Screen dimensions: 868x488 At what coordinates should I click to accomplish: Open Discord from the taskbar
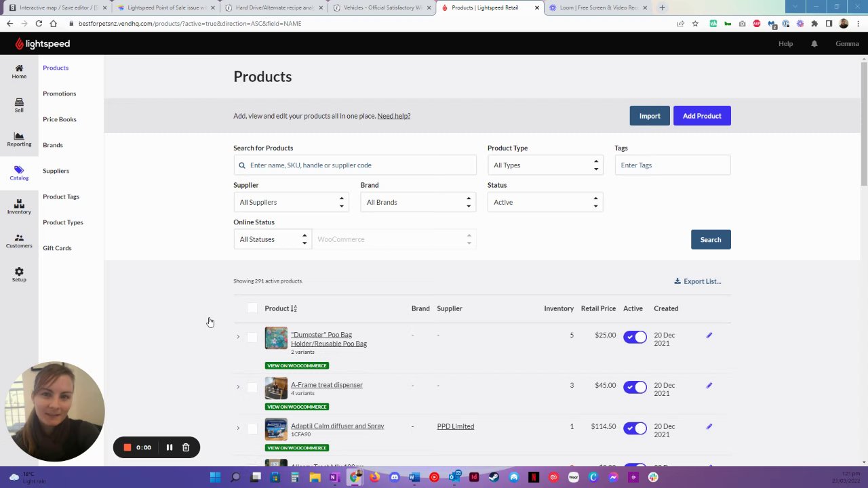[395, 477]
